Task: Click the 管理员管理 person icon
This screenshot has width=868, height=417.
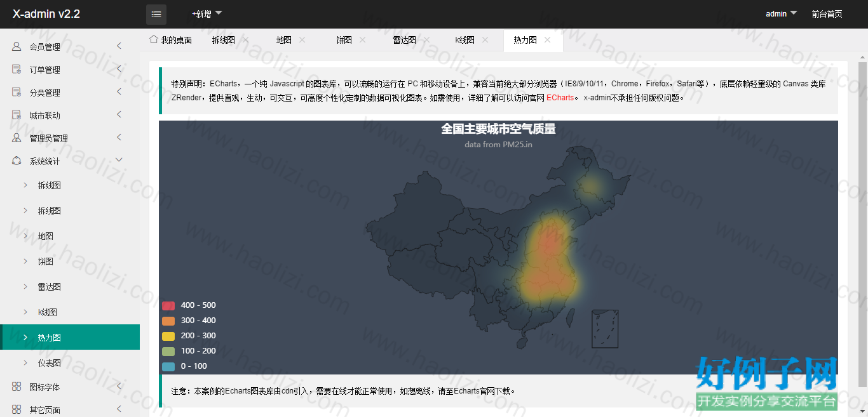Action: 17,138
